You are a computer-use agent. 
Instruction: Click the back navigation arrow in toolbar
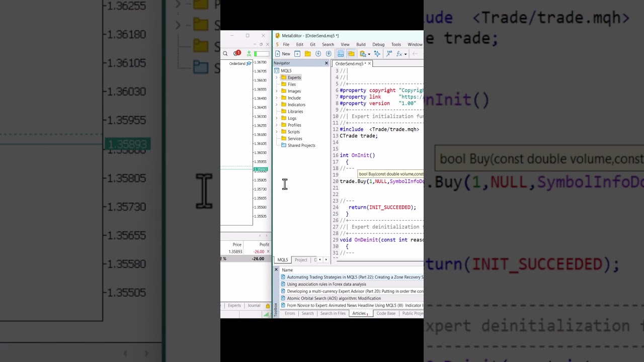tap(415, 54)
